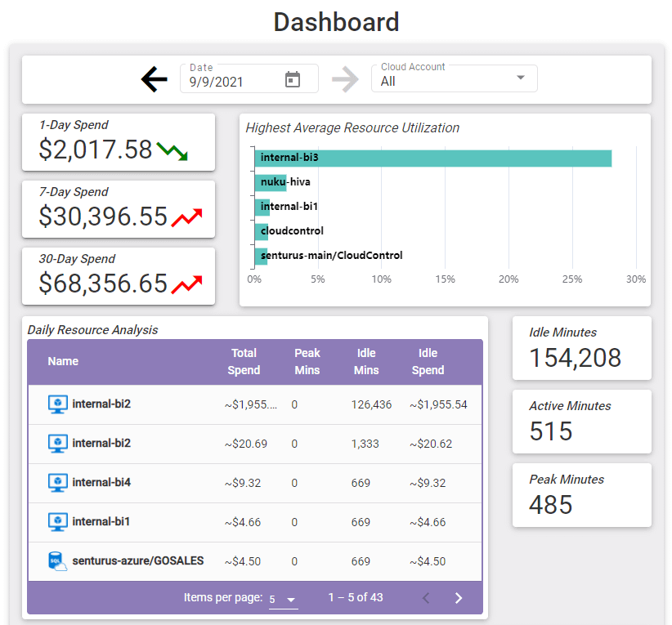This screenshot has width=672, height=625.
Task: Open the Items per page dropdown
Action: point(284,600)
